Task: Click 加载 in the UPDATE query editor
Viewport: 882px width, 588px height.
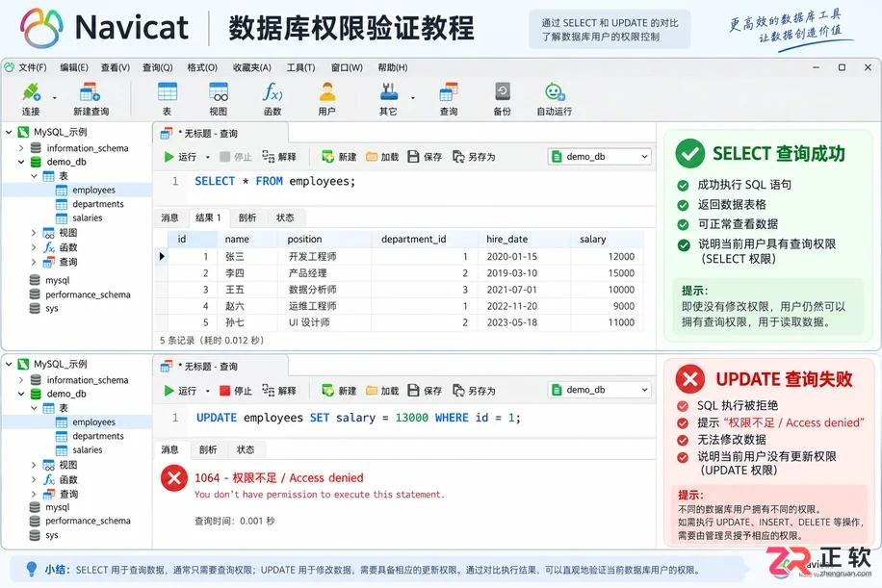Action: (382, 391)
